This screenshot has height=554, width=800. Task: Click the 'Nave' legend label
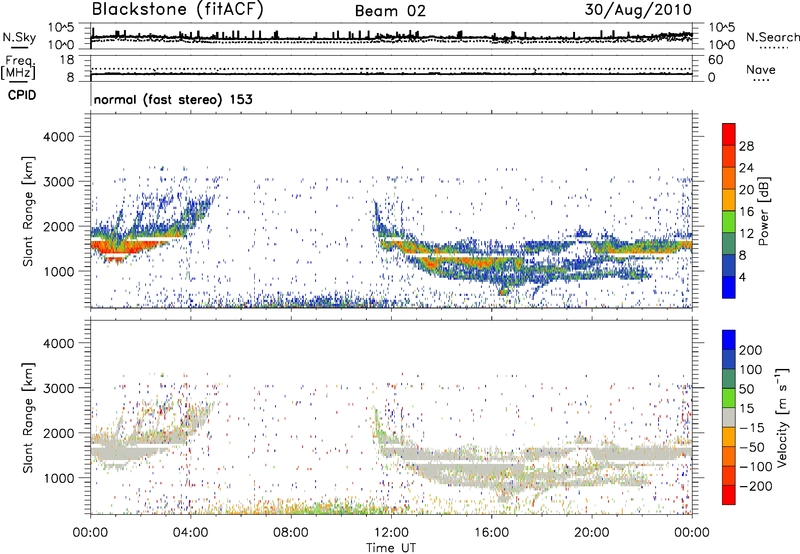(761, 69)
